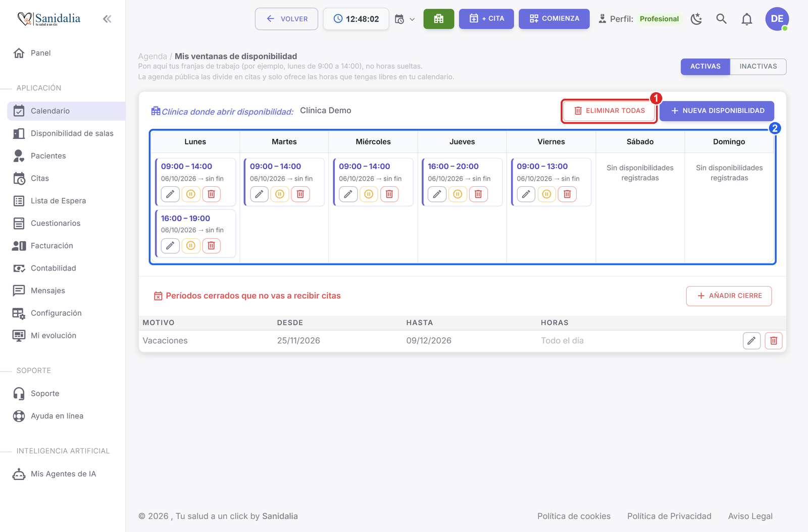This screenshot has width=808, height=532.
Task: Collapse the sidebar with double chevron
Action: click(107, 19)
